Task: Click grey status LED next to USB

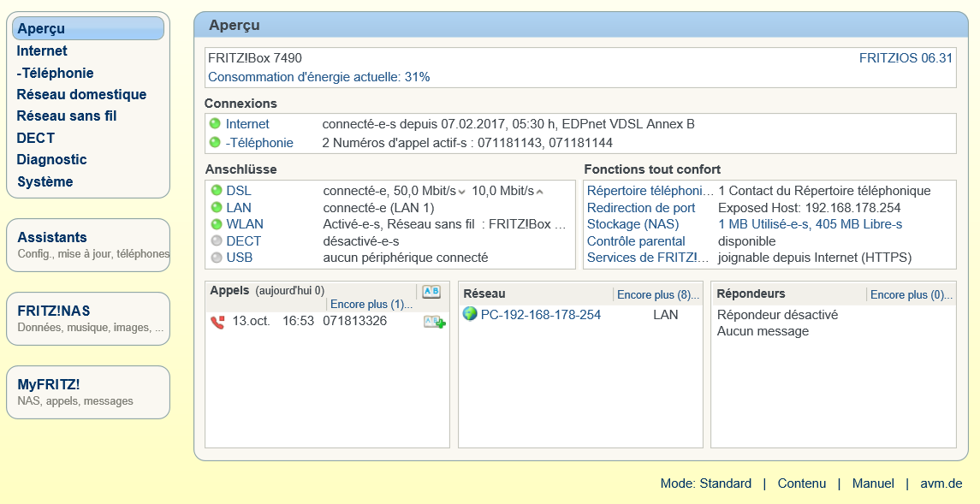Action: pyautogui.click(x=217, y=258)
